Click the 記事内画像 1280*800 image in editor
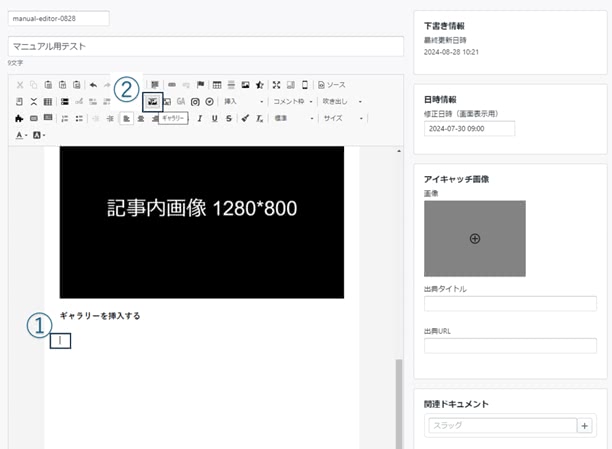612x449 pixels. point(202,222)
